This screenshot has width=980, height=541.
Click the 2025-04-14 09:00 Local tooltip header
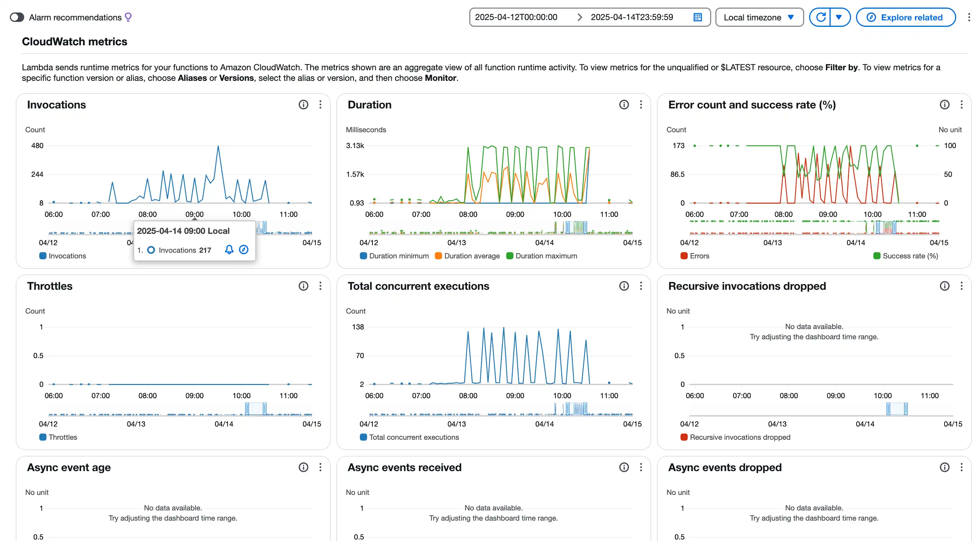point(183,231)
